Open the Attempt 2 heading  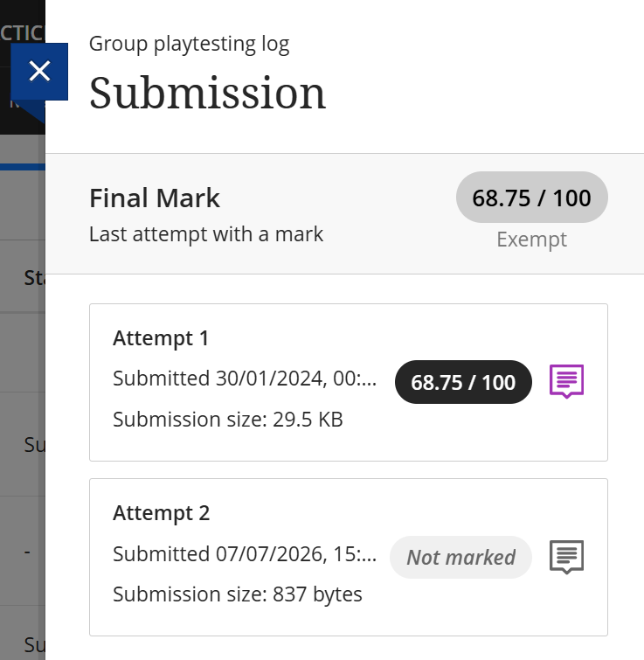click(x=161, y=513)
